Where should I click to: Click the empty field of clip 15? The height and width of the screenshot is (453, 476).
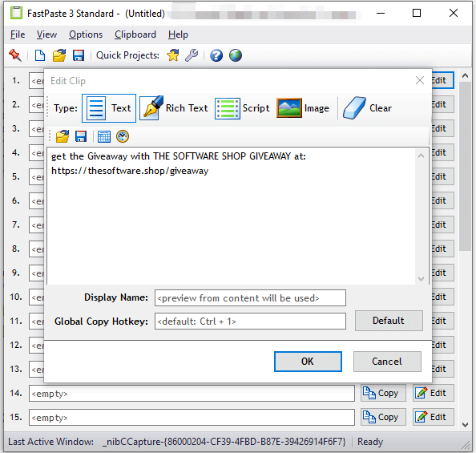192,417
